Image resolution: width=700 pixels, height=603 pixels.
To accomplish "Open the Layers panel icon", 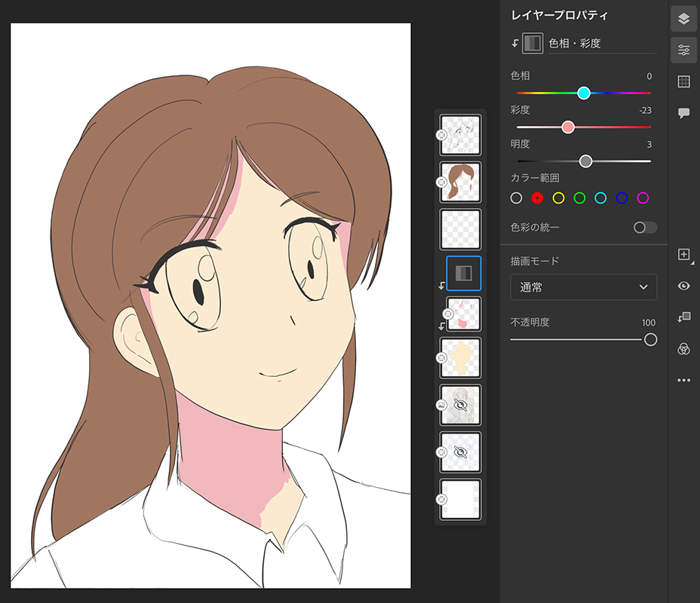I will pos(683,19).
